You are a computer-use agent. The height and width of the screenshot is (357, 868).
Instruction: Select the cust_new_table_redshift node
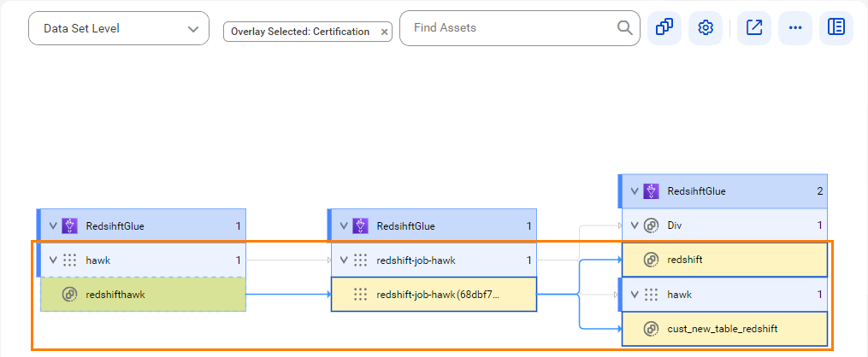click(x=724, y=329)
